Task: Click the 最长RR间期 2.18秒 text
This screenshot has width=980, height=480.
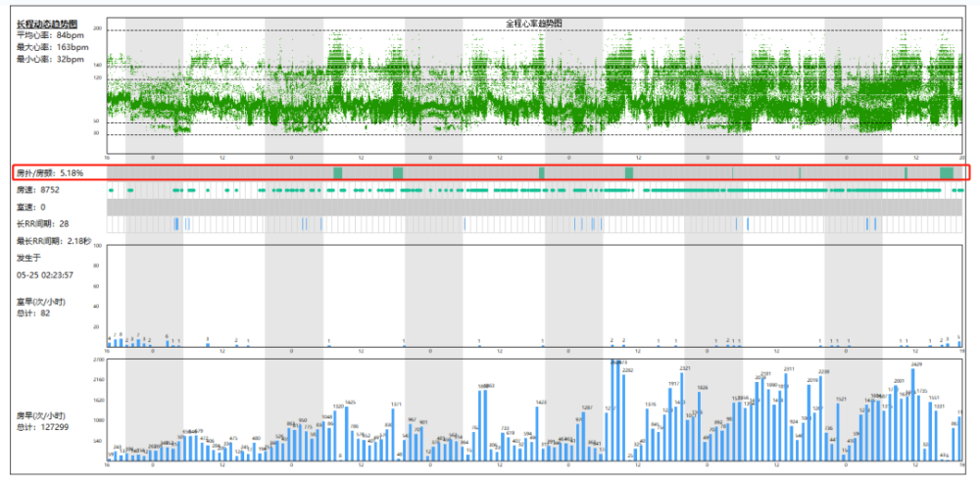Action: tap(54, 241)
